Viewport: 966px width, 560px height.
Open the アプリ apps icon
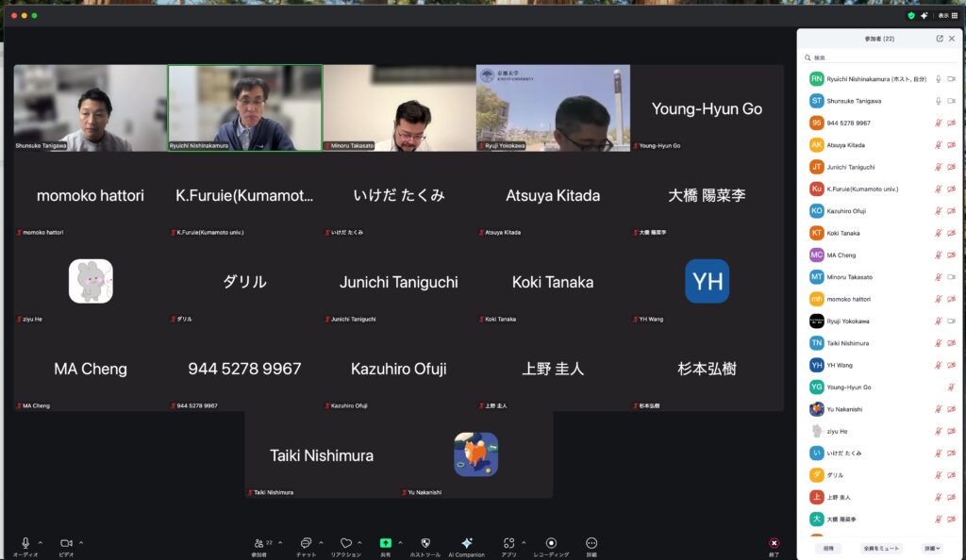508,544
